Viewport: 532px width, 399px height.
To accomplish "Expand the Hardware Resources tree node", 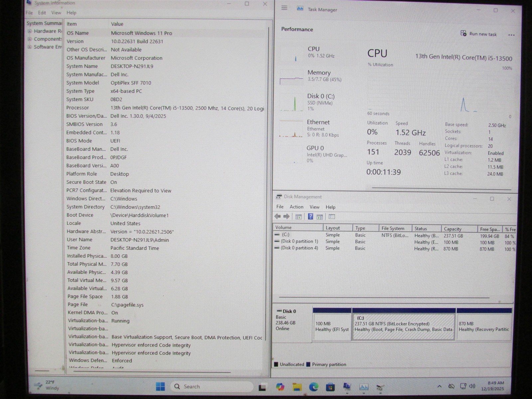I will 30,31.
